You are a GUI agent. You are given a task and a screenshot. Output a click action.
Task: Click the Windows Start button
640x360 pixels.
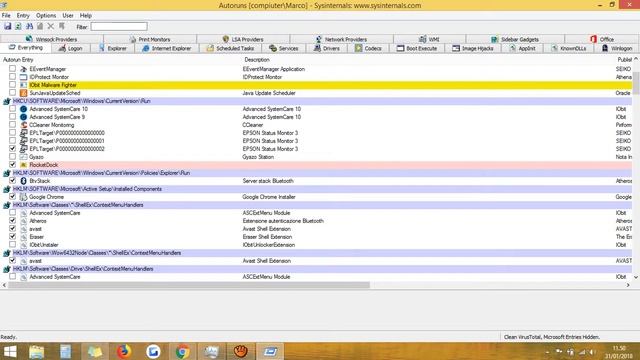pyautogui.click(x=10, y=351)
